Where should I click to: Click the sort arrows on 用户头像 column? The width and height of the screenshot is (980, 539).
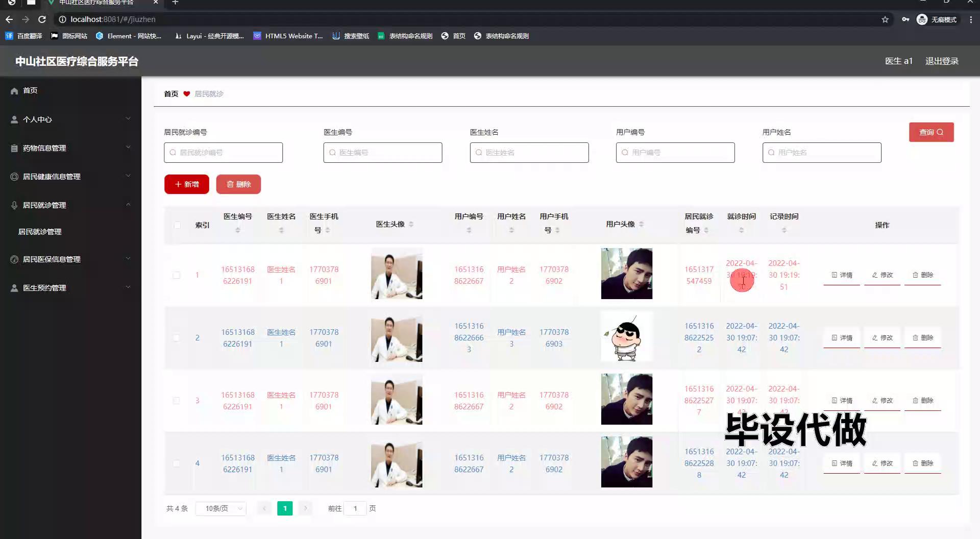coord(641,225)
